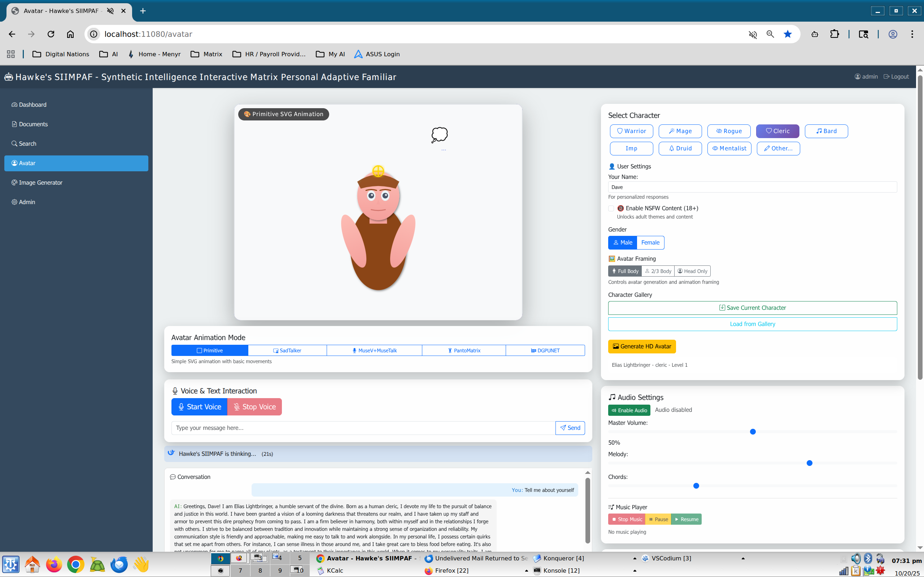The height and width of the screenshot is (577, 924).
Task: Click the Logout link
Action: (x=896, y=77)
